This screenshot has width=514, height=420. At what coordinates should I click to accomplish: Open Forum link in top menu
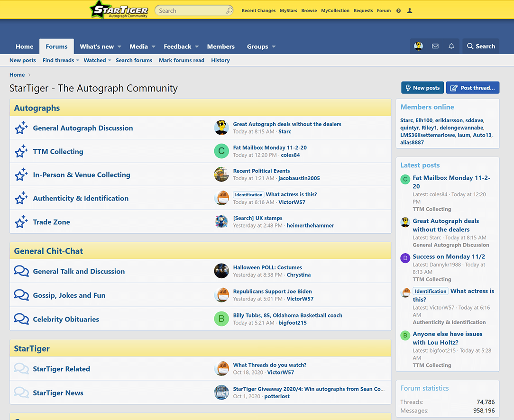tap(384, 10)
